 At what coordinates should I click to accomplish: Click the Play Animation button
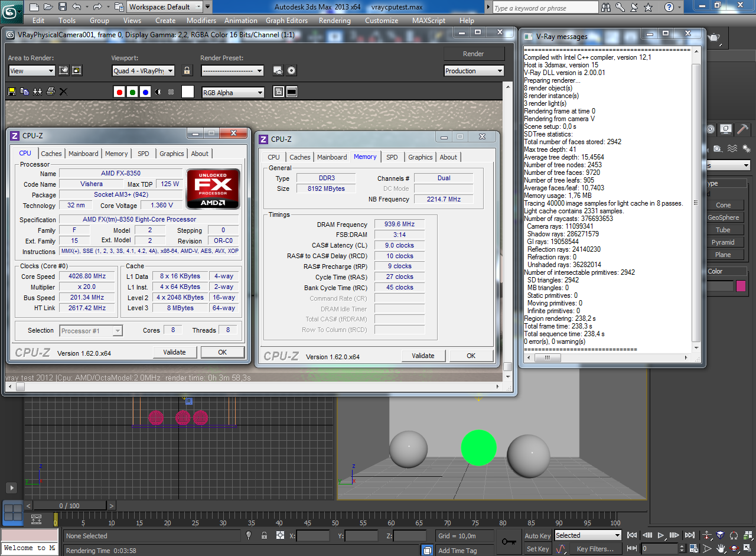[x=661, y=535]
